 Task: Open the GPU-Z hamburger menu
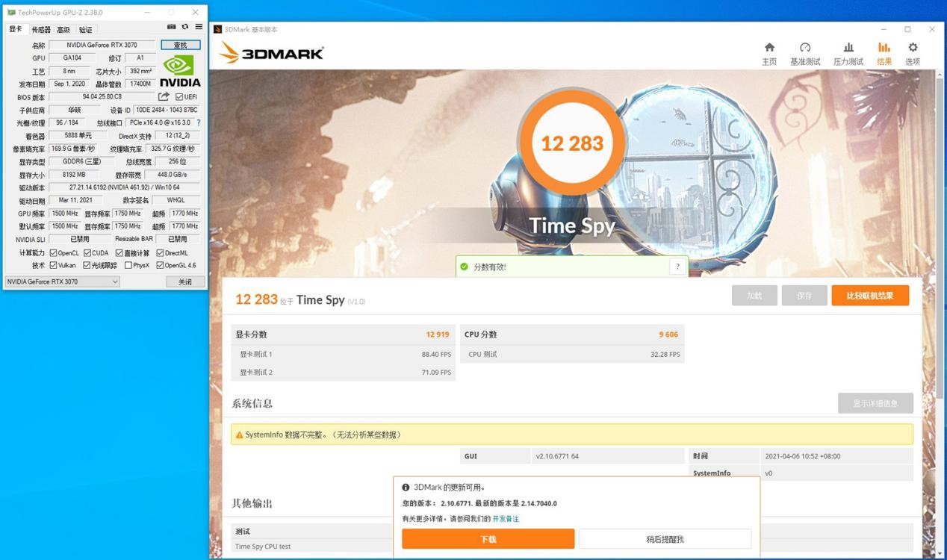[x=199, y=27]
